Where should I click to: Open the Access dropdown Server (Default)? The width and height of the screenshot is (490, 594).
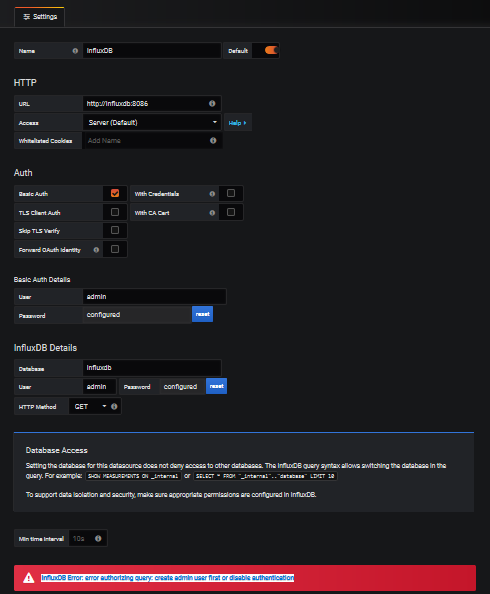(x=152, y=122)
